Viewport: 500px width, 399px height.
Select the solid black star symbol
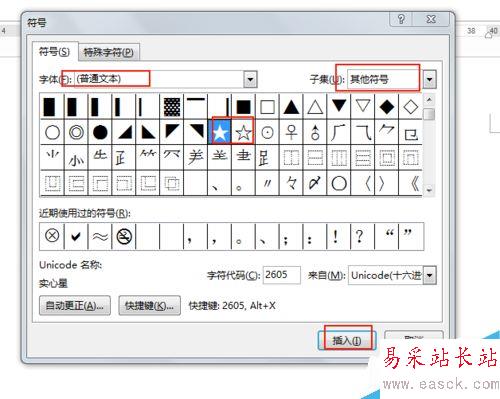tap(220, 132)
